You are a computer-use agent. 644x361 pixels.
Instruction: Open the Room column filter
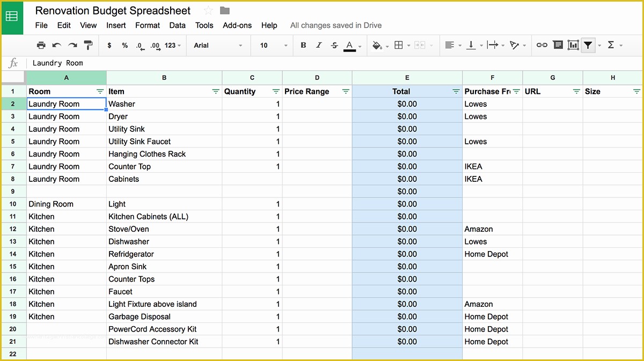[100, 92]
